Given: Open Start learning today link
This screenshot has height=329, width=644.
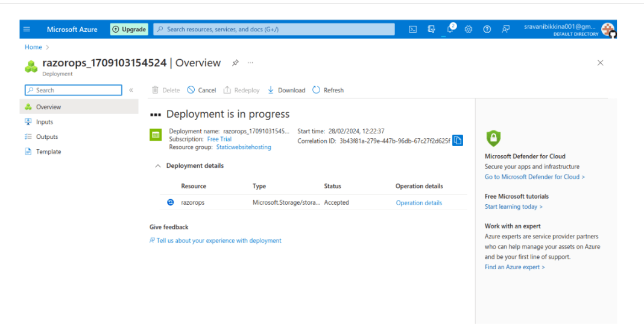Looking at the screenshot, I should (513, 206).
